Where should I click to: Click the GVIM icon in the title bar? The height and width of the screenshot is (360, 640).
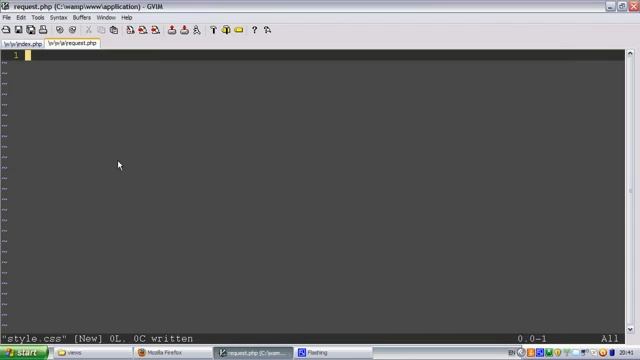pos(5,6)
